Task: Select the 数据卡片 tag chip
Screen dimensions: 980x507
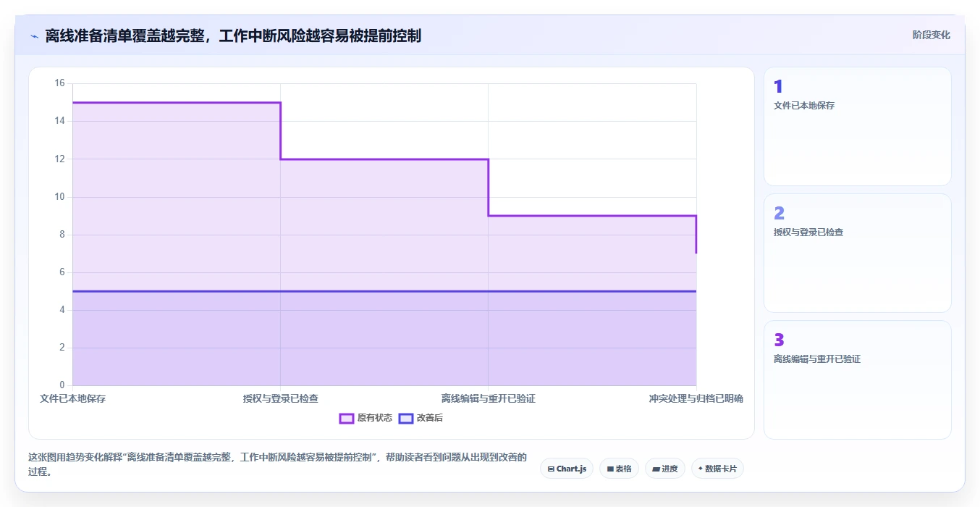Action: point(717,469)
